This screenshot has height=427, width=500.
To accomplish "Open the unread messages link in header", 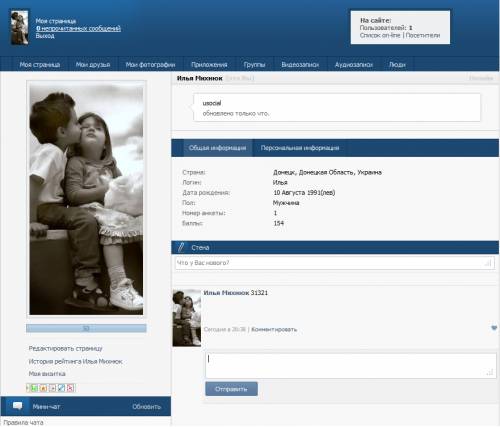I will point(78,28).
